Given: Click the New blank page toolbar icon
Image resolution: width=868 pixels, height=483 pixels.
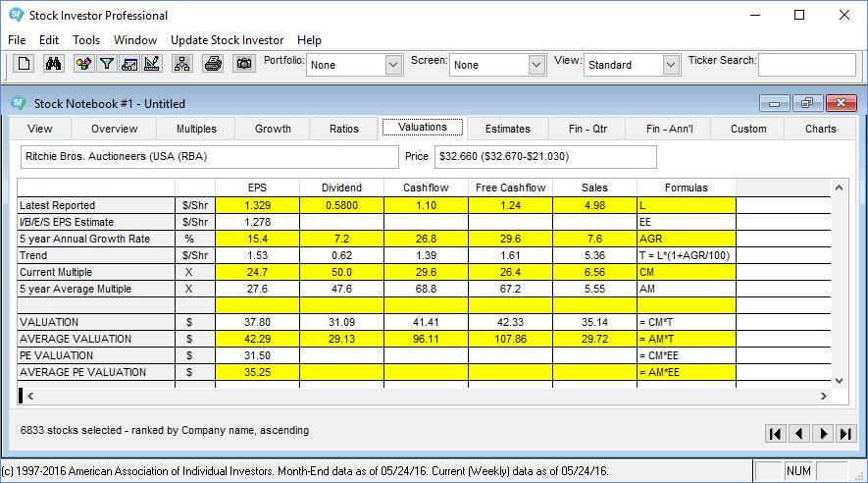Looking at the screenshot, I should point(24,64).
